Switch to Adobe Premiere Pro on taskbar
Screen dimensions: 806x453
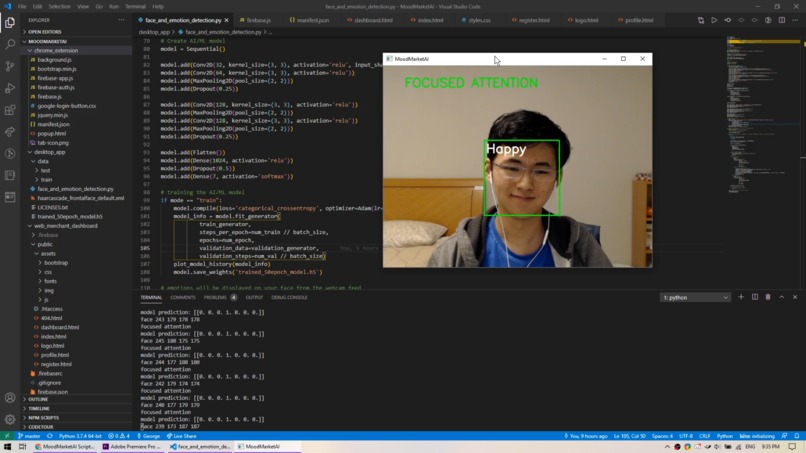tap(133, 447)
